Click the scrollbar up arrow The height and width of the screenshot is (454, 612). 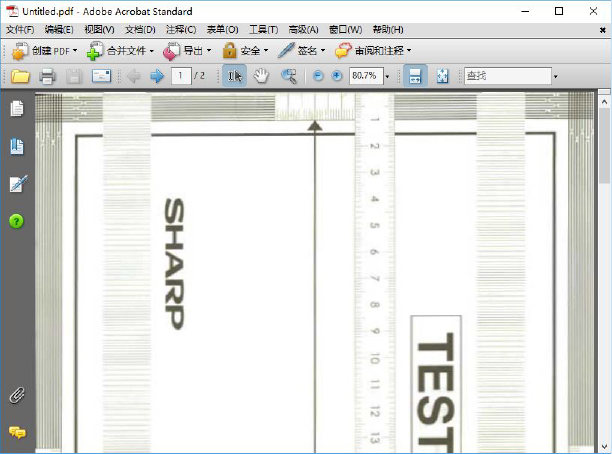tap(604, 102)
